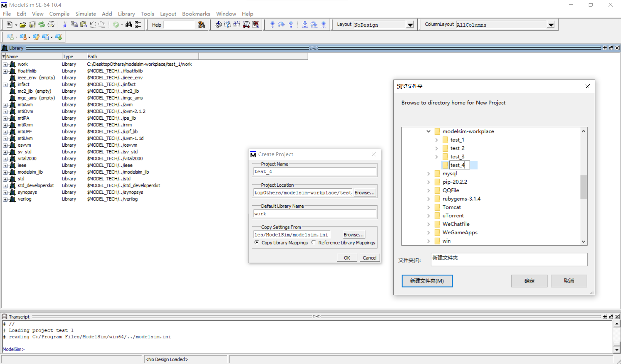Click the Transcript panel title icon

point(4,316)
